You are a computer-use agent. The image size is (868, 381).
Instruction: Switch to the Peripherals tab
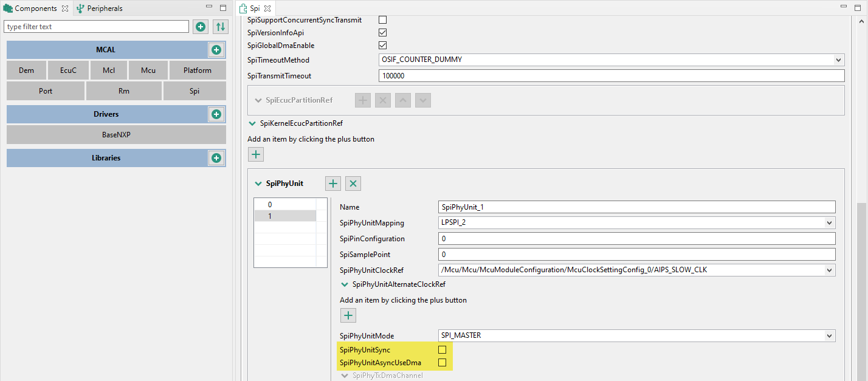[x=100, y=9]
